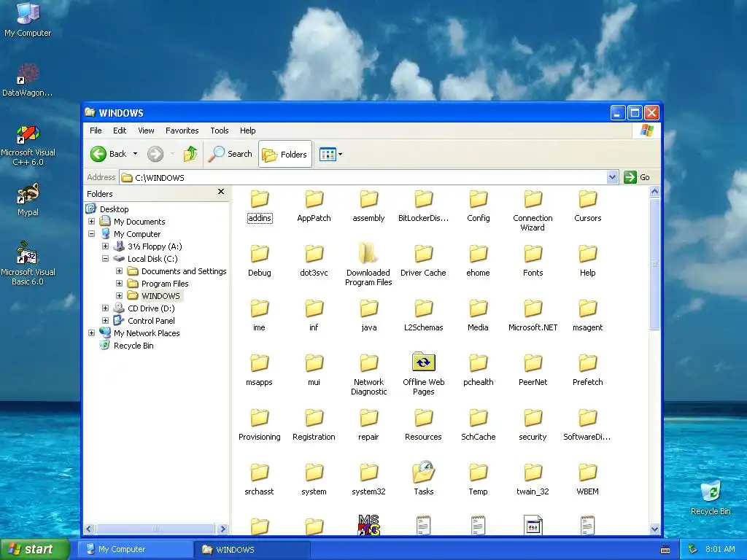The image size is (747, 560).
Task: Expand Program Files tree node
Action: 119,284
